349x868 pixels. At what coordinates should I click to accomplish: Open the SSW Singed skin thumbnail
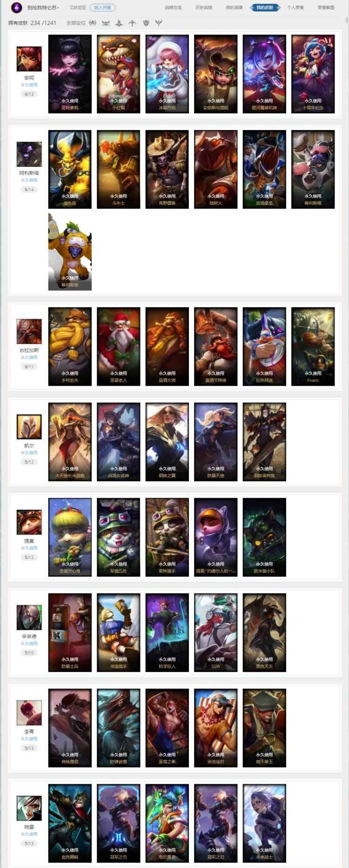pyautogui.click(x=215, y=632)
